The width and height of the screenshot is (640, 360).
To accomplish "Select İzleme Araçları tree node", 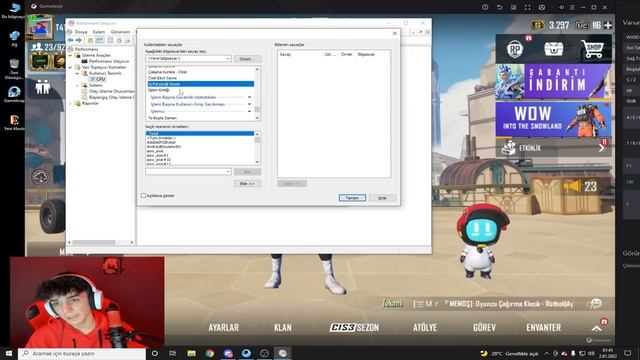I will pyautogui.click(x=96, y=55).
